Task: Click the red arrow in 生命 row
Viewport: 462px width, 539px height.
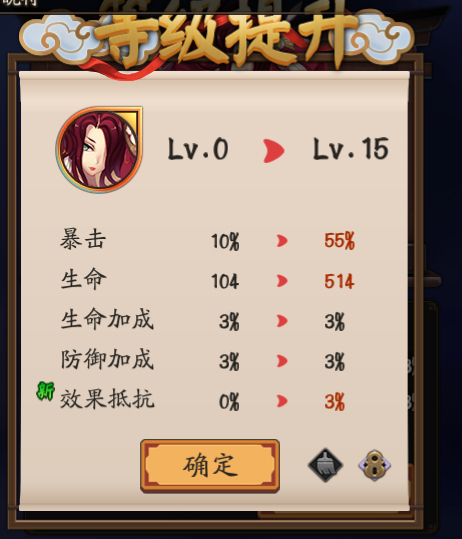Action: (282, 281)
